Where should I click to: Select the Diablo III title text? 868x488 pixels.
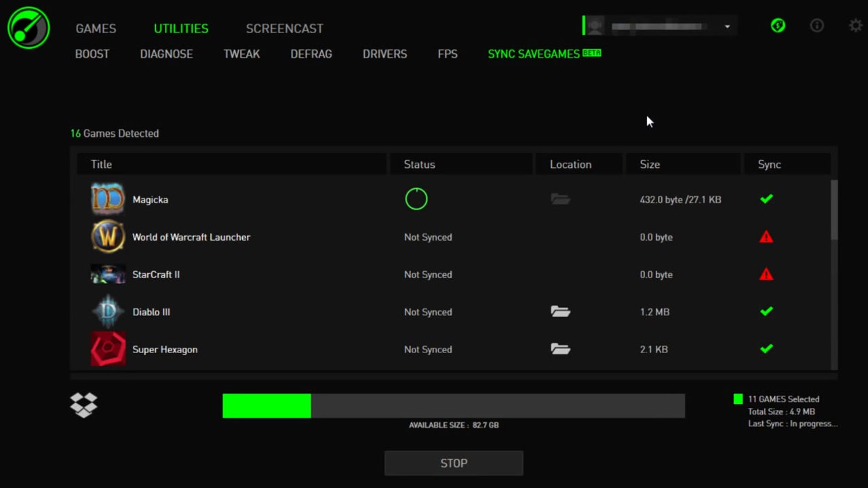click(x=151, y=312)
